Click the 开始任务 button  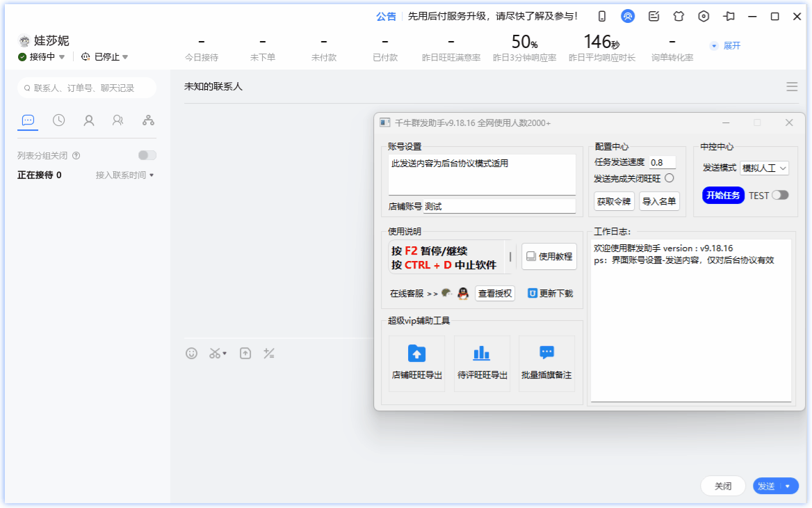click(x=723, y=196)
